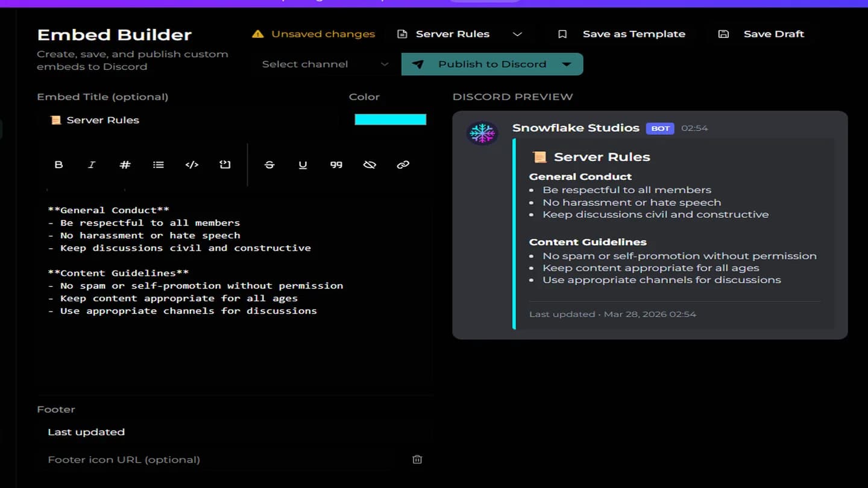
Task: Click the BOT badge in the preview
Action: tap(660, 128)
